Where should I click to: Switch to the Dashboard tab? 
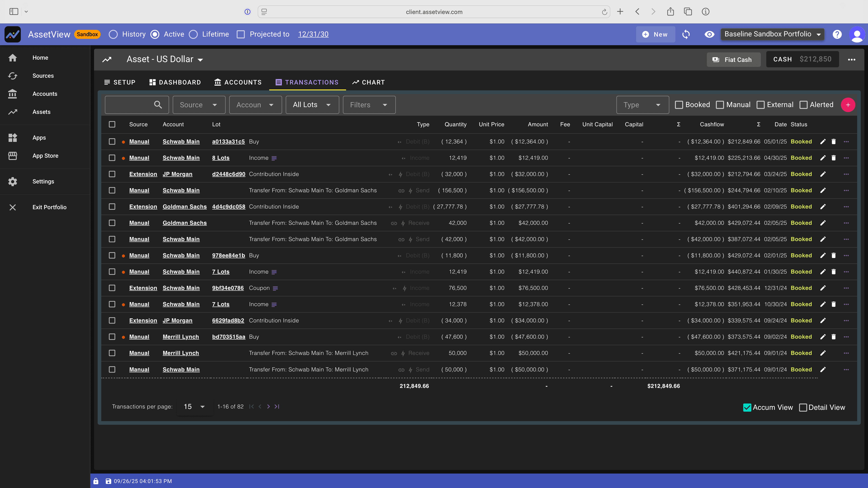[x=175, y=82]
